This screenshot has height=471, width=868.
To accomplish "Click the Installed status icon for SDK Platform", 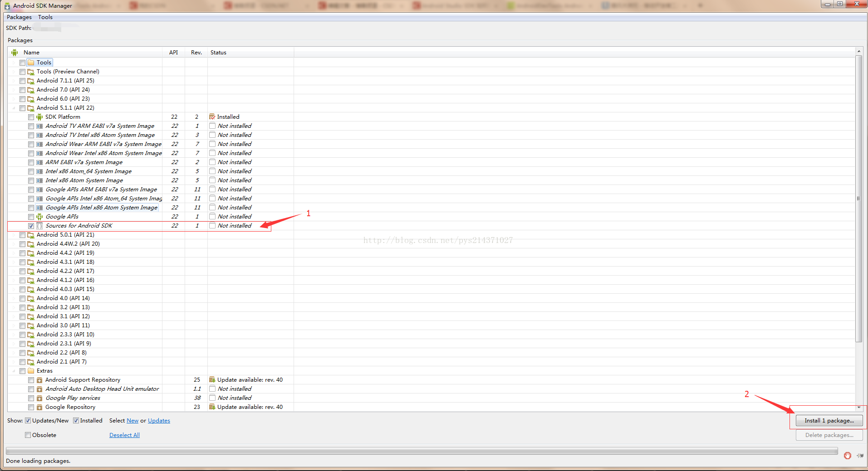I will coord(212,117).
